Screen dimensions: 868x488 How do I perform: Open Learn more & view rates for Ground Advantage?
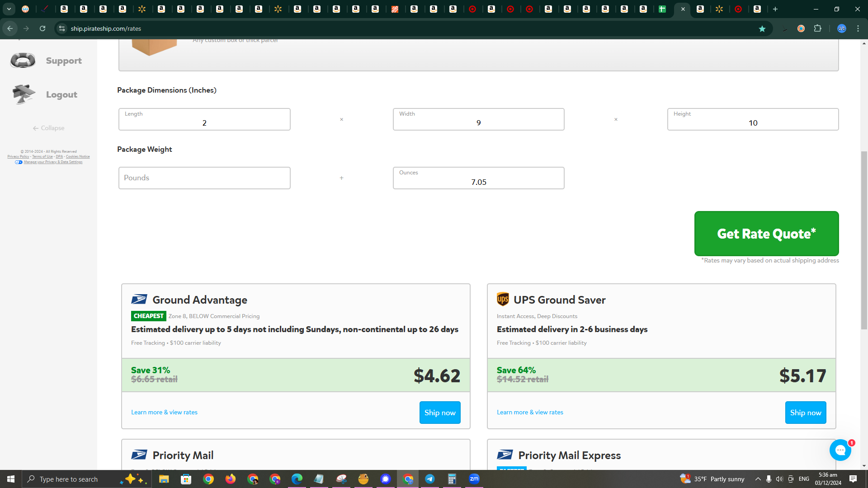click(164, 412)
